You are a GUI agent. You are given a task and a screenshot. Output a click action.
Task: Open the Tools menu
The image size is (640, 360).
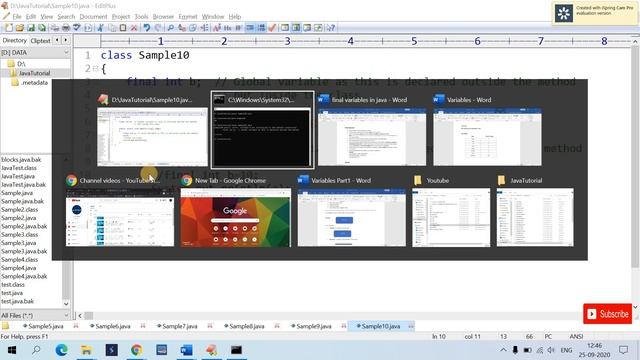141,17
